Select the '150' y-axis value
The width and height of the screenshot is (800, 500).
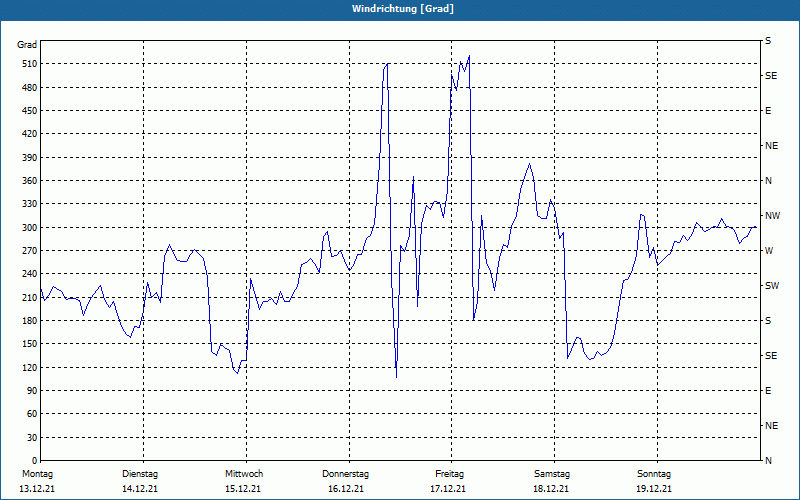(x=30, y=344)
